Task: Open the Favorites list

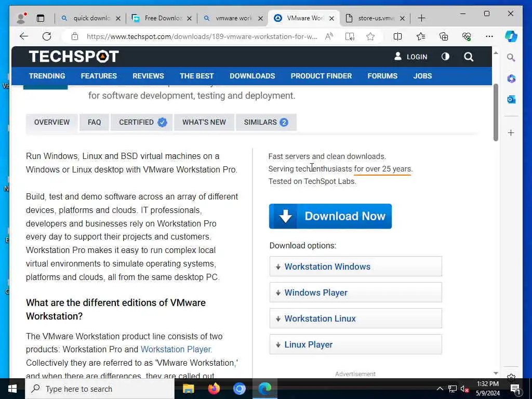Action: click(x=421, y=36)
